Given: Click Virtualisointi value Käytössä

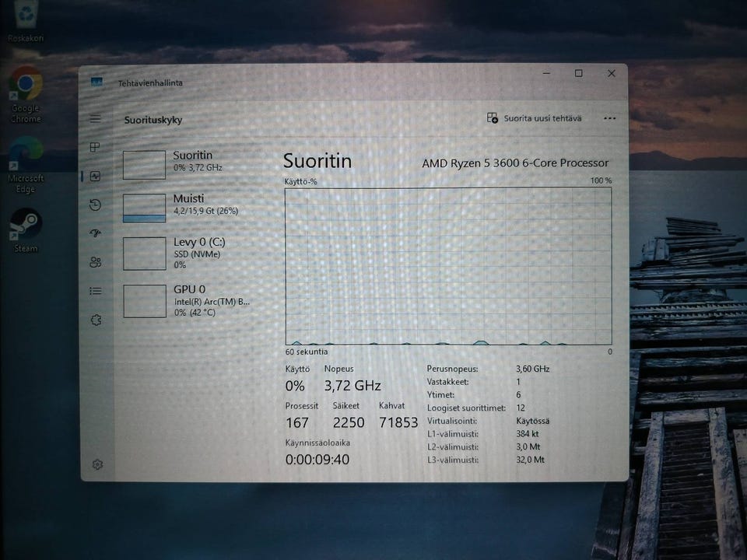Looking at the screenshot, I should [x=532, y=421].
